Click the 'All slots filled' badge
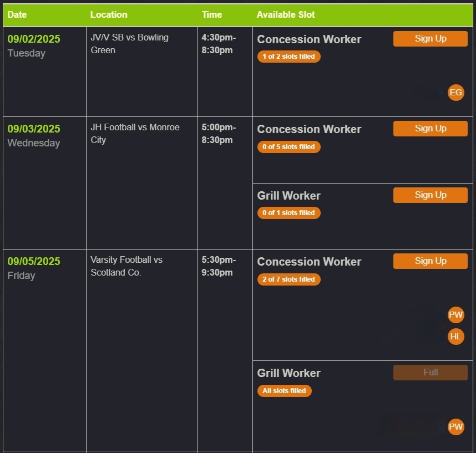This screenshot has height=453, width=476. click(x=285, y=390)
